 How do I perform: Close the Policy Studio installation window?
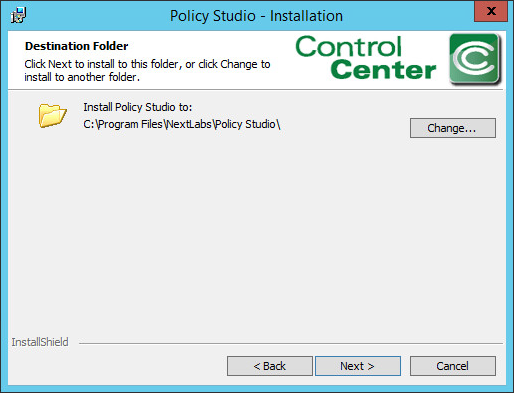491,11
